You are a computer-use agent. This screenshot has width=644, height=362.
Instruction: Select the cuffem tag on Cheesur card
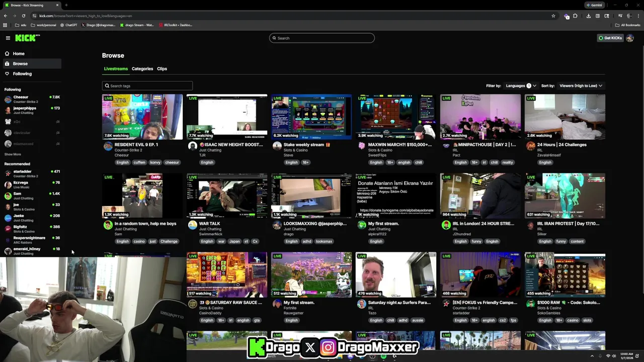pos(139,162)
